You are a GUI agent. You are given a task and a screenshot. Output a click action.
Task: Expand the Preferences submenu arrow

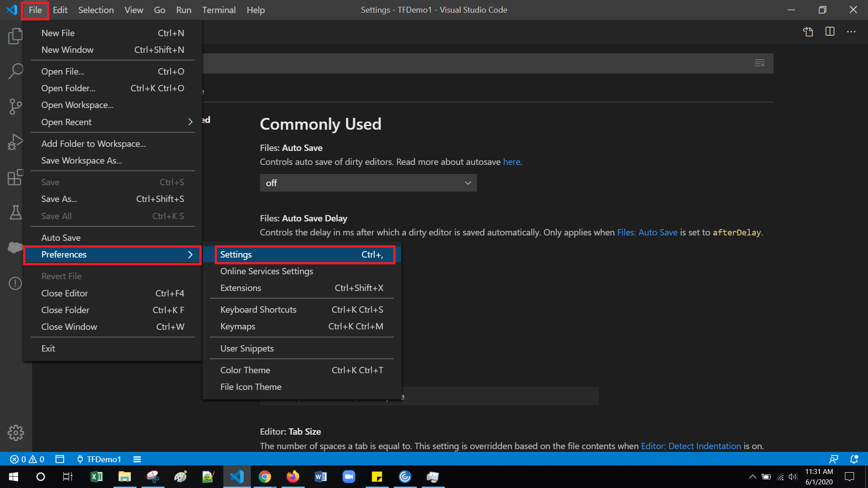coord(190,254)
